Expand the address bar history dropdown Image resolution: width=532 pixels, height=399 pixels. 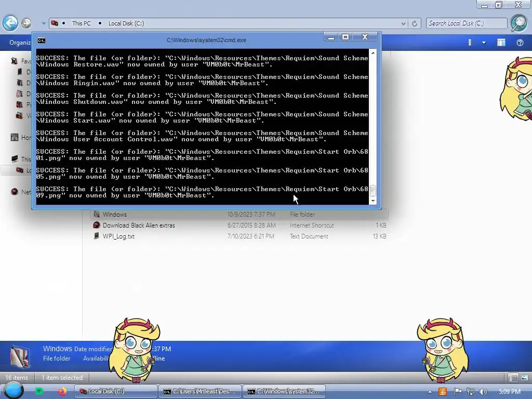(403, 23)
